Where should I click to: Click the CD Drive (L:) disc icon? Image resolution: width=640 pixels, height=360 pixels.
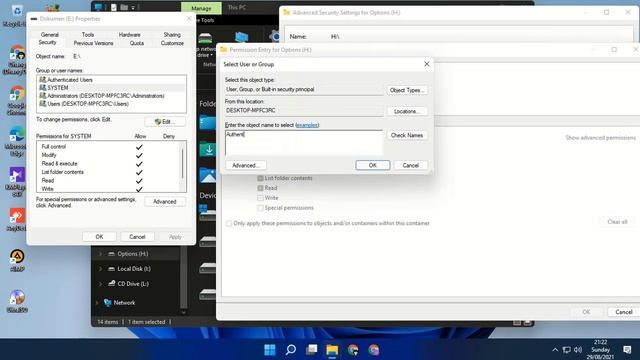(x=111, y=283)
